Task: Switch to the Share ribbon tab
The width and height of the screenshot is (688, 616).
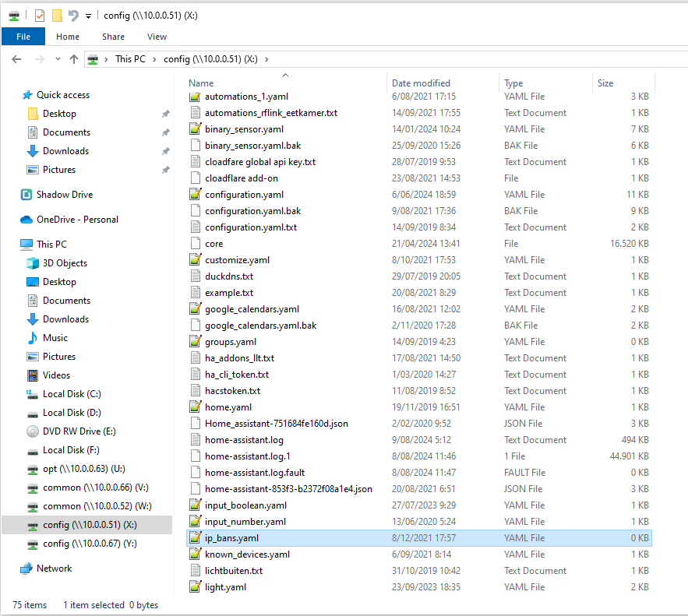Action: coord(113,37)
